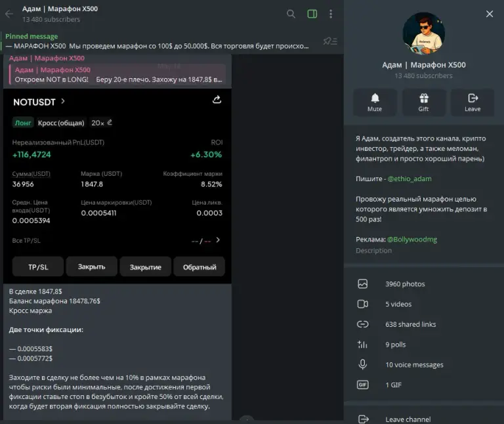Click the Gift box icon
Image resolution: width=504 pixels, height=424 pixels.
(x=424, y=98)
